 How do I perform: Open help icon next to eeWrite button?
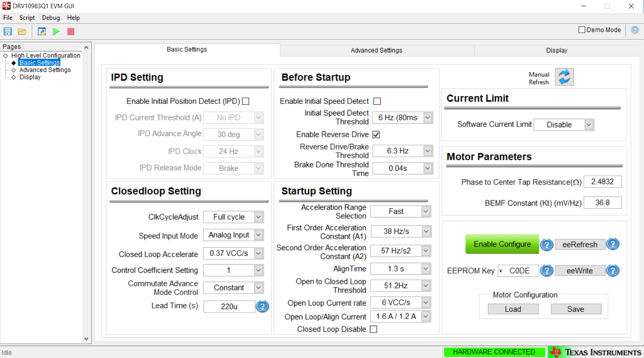pos(612,271)
